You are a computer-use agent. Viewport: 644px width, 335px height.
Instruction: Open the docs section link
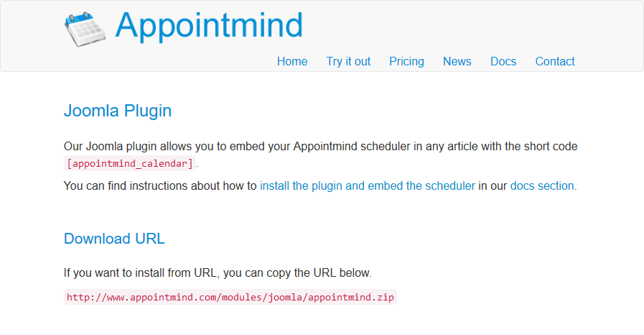542,185
